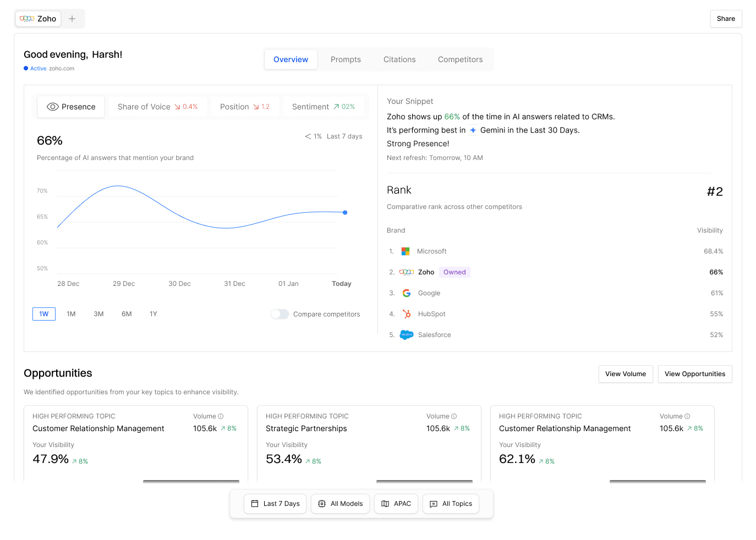Click the 62.1% Customer Relationship Management card
756x540 pixels.
(x=602, y=444)
